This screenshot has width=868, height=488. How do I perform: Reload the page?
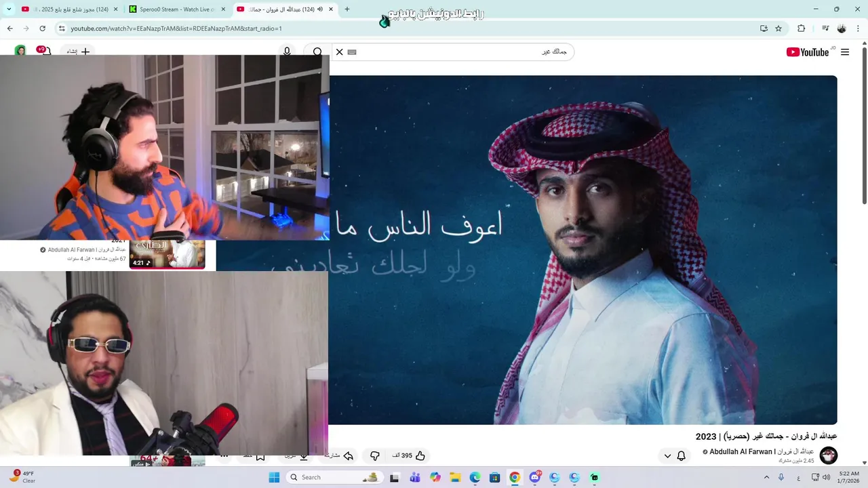tap(42, 28)
